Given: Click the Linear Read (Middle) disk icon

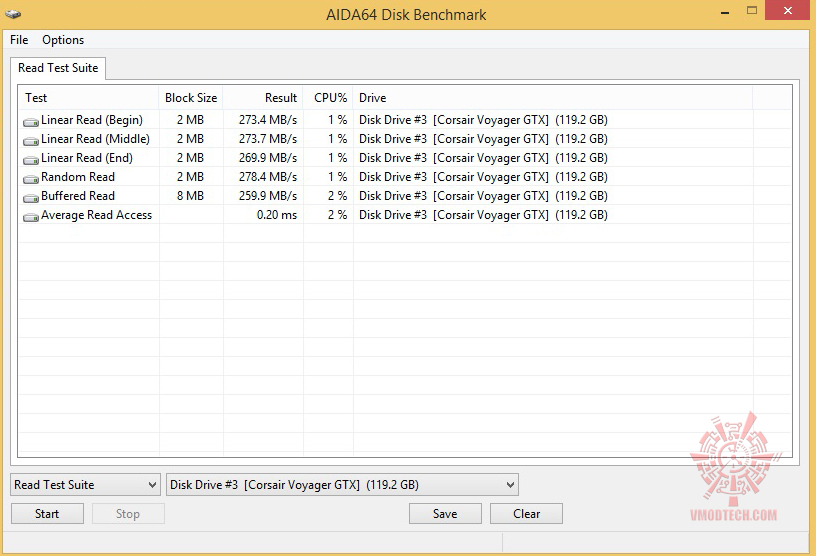Looking at the screenshot, I should [31, 140].
